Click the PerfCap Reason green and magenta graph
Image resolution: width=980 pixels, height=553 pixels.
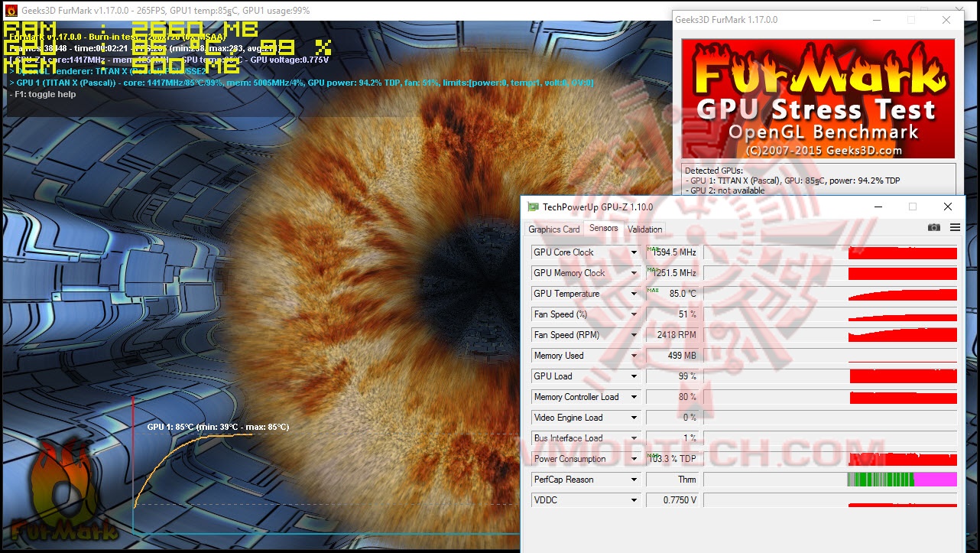tap(830, 480)
